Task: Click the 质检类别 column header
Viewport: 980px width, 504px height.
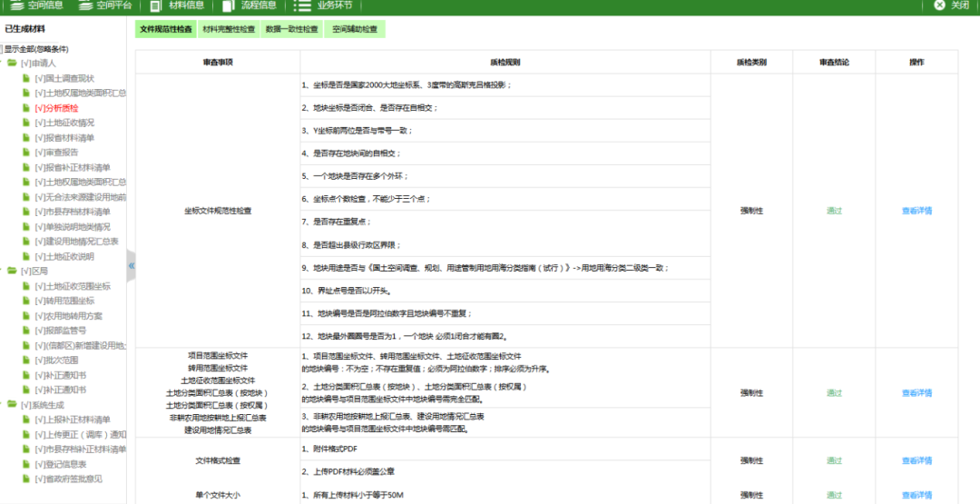Action: (x=751, y=62)
